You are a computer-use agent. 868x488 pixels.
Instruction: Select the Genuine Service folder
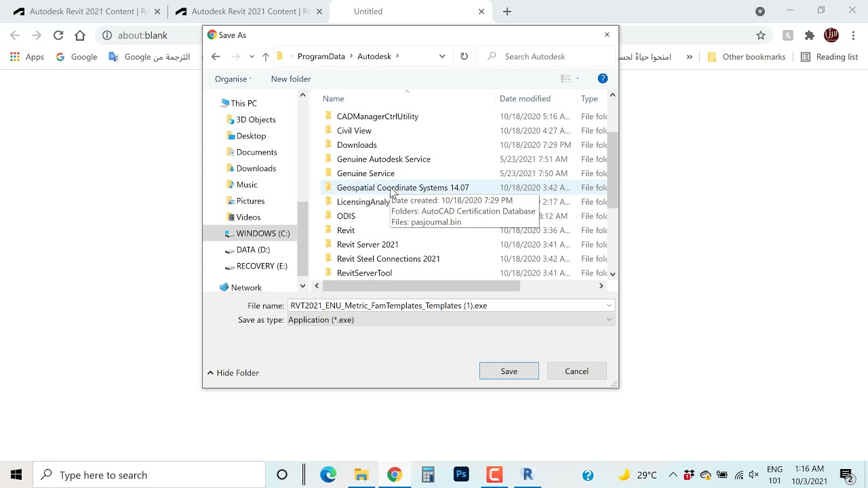click(x=366, y=174)
